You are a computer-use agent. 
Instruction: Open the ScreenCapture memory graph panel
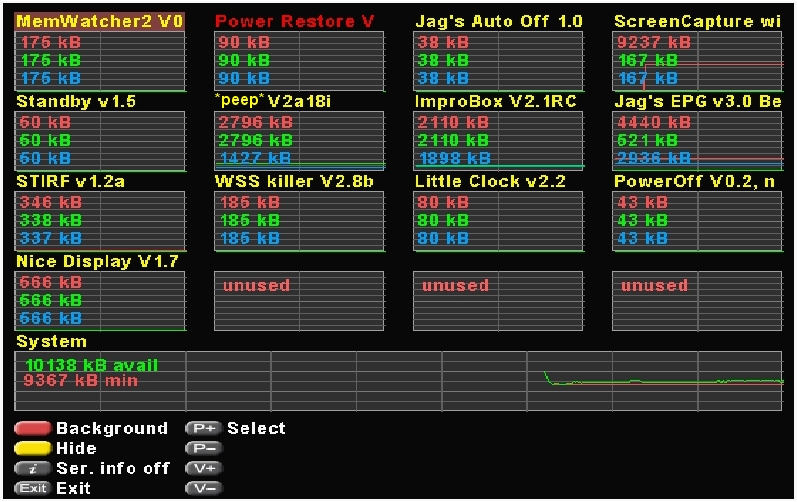(x=697, y=61)
